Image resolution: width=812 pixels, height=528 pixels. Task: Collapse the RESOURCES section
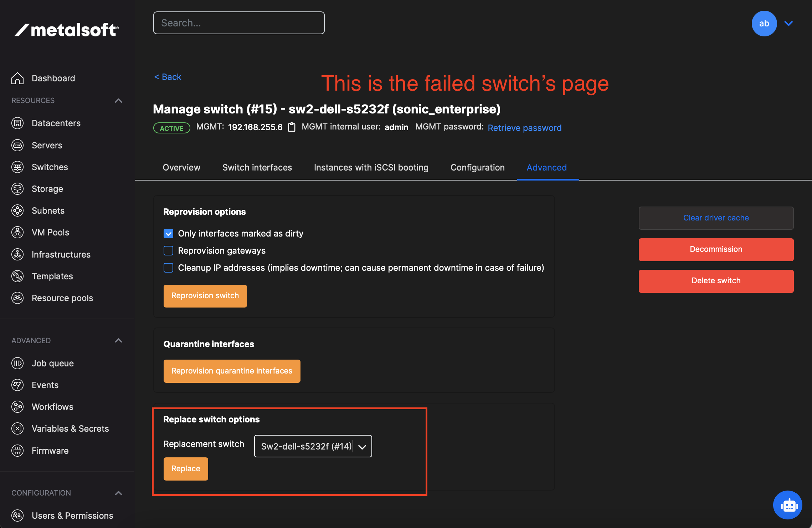[x=119, y=101]
